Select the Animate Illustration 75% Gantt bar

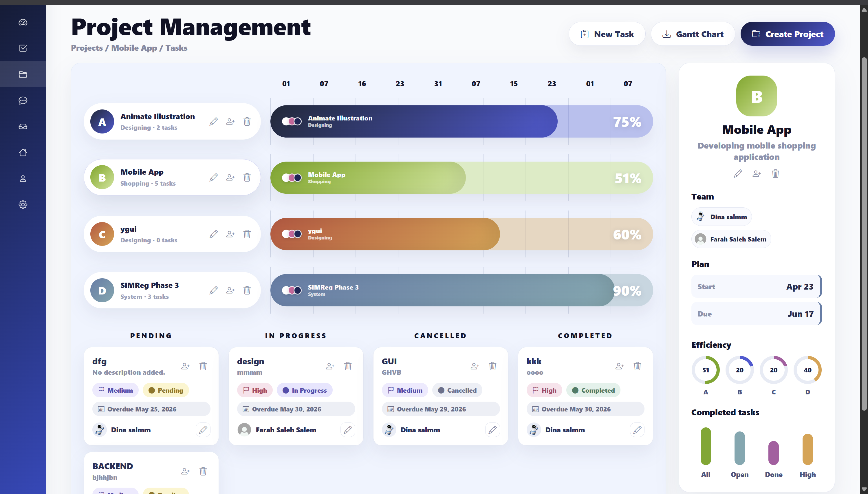tap(461, 121)
